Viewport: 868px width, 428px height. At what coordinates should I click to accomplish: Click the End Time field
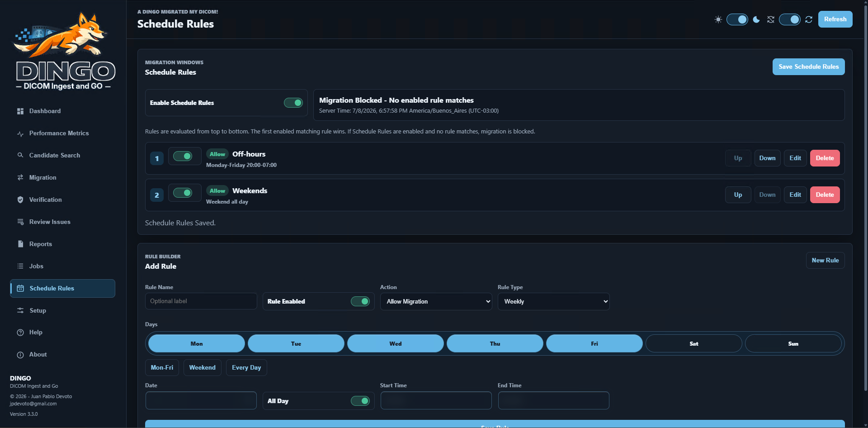pos(554,400)
